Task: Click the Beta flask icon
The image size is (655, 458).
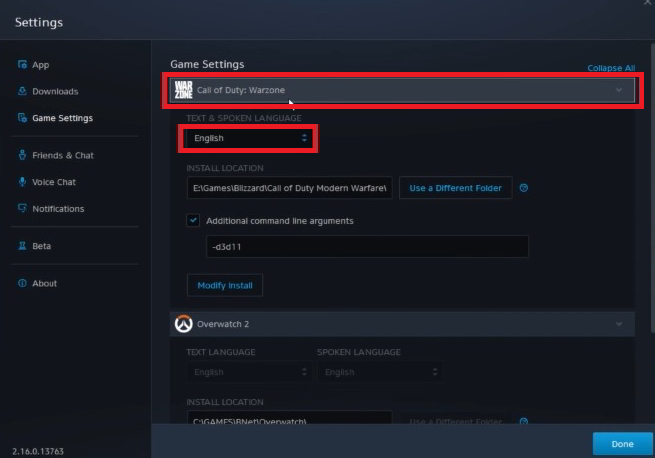Action: click(22, 246)
